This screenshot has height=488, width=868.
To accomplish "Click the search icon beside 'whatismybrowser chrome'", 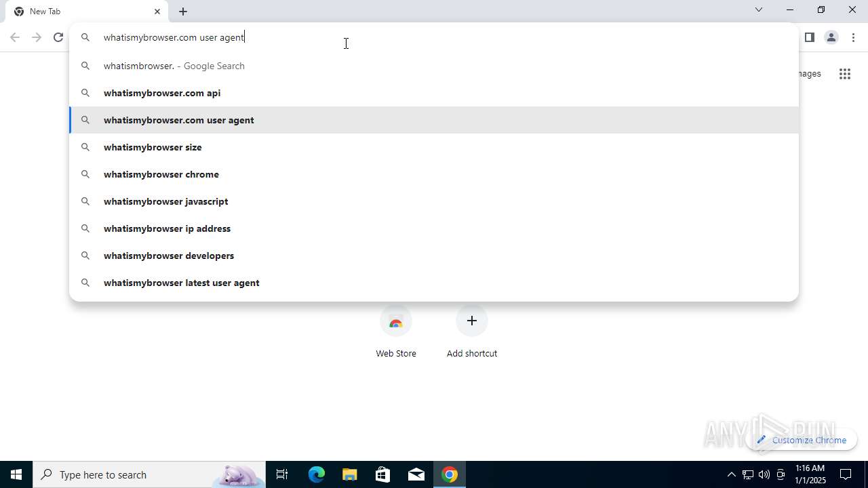I will pyautogui.click(x=85, y=174).
